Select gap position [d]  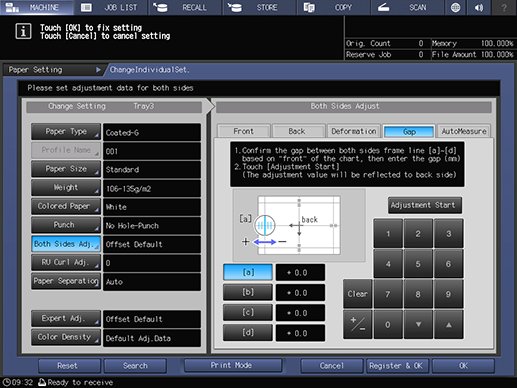coord(248,332)
